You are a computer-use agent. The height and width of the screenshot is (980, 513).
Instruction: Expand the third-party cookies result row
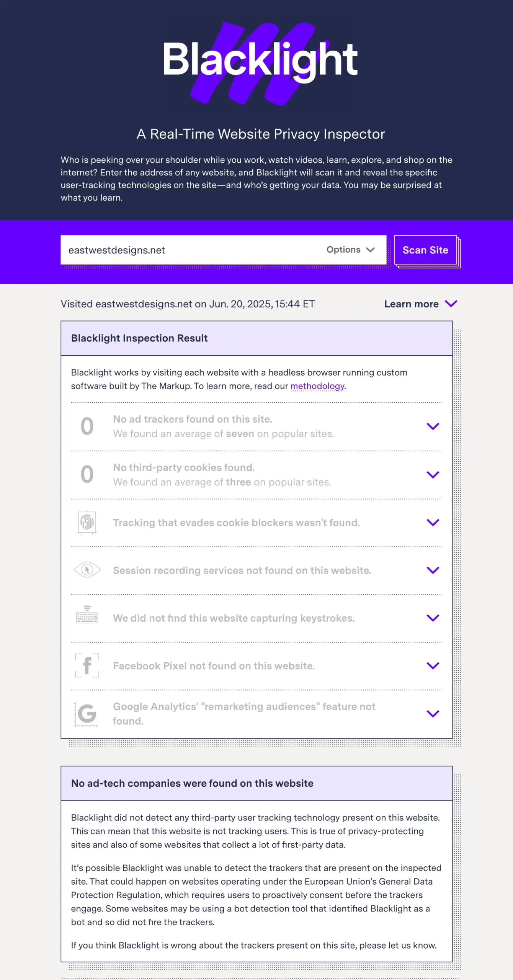tap(433, 475)
